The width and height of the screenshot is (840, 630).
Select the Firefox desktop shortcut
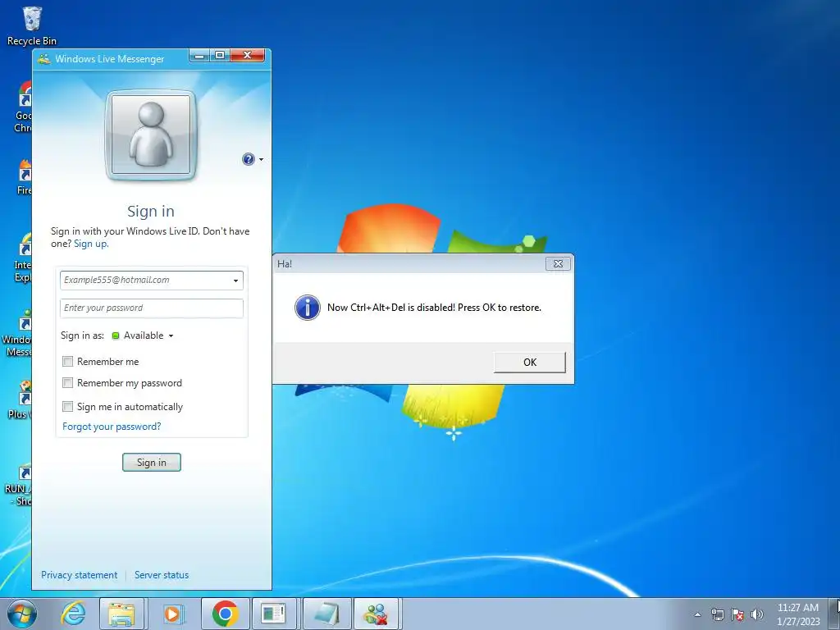(24, 177)
